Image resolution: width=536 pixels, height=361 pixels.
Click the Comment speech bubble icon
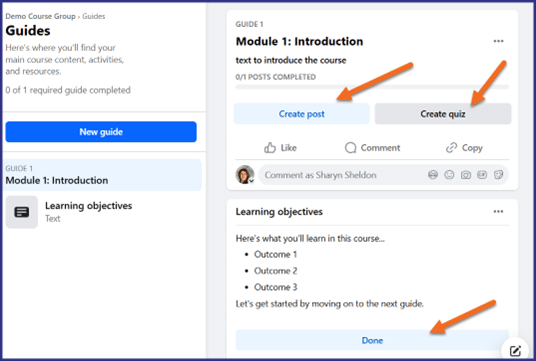pyautogui.click(x=350, y=148)
